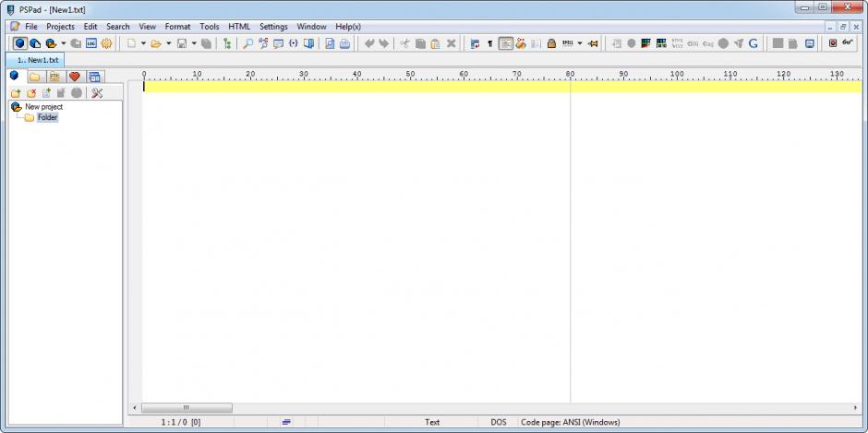Click the Print icon in toolbar
This screenshot has height=433, width=868.
344,43
